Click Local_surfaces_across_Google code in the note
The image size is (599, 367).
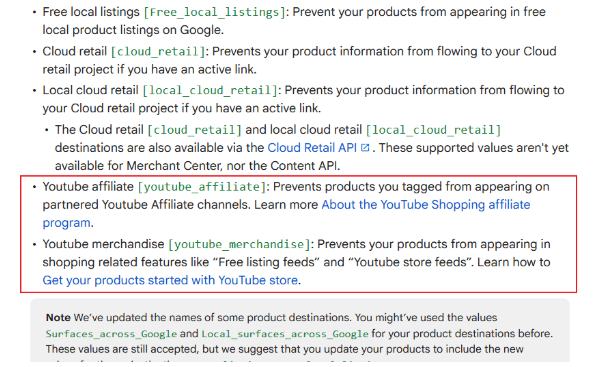(x=285, y=334)
